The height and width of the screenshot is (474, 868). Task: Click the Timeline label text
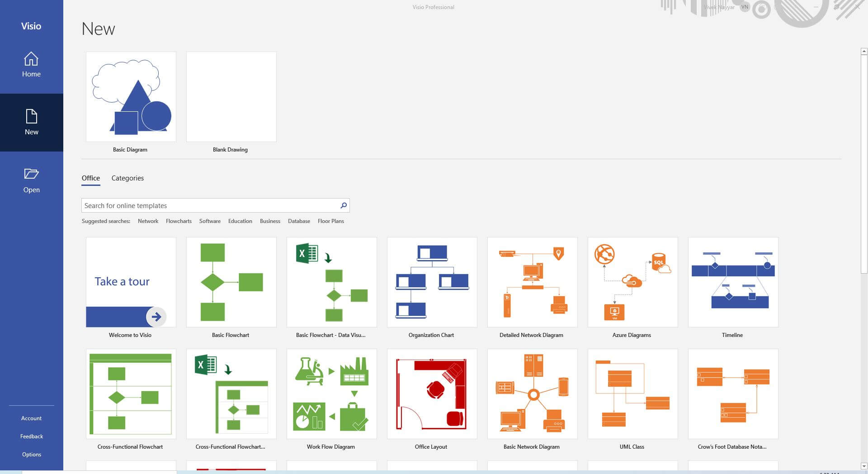732,335
